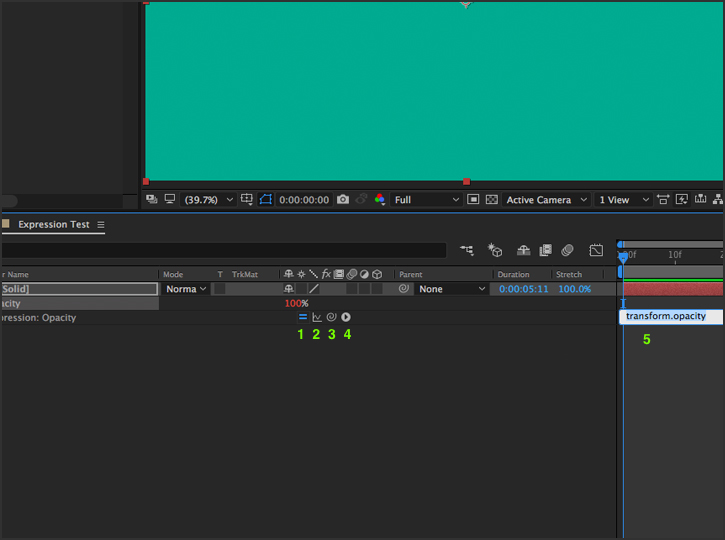Toggle the Solid layer's Shy switch
This screenshot has height=540, width=725.
click(289, 289)
